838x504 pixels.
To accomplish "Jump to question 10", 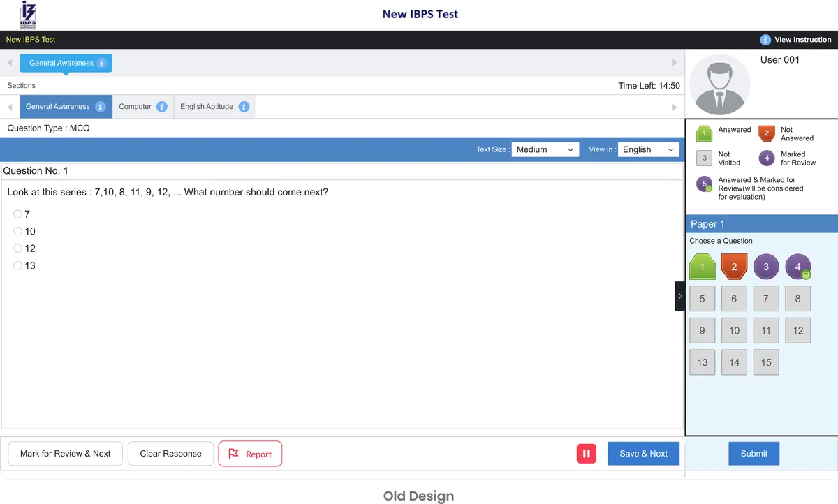I will [x=734, y=331].
